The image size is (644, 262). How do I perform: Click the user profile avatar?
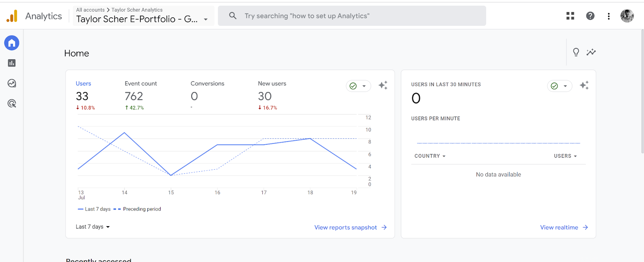pyautogui.click(x=627, y=16)
